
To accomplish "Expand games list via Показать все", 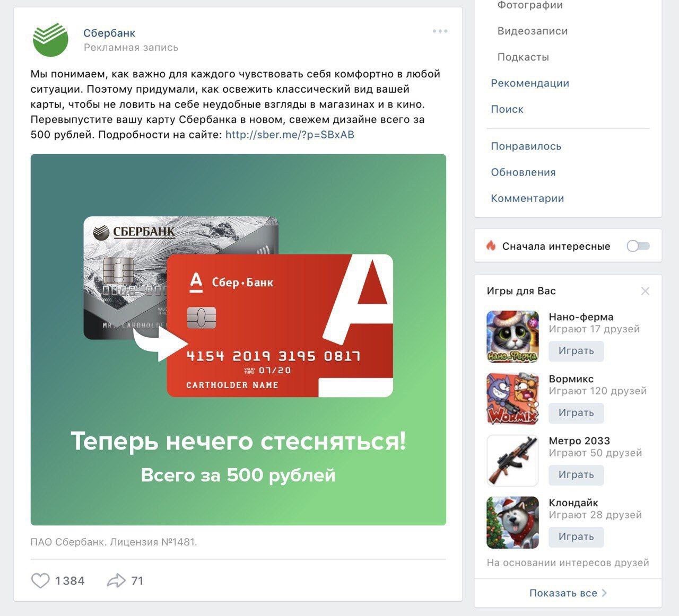I will pos(568,593).
